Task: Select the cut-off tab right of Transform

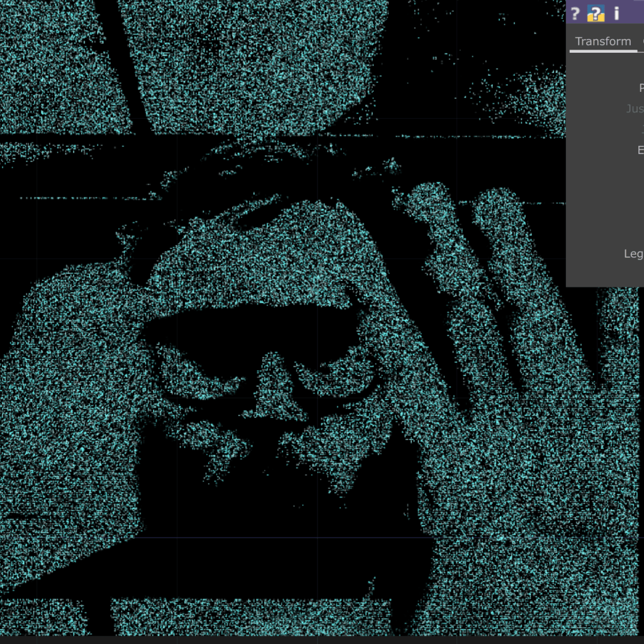Action: [x=641, y=42]
